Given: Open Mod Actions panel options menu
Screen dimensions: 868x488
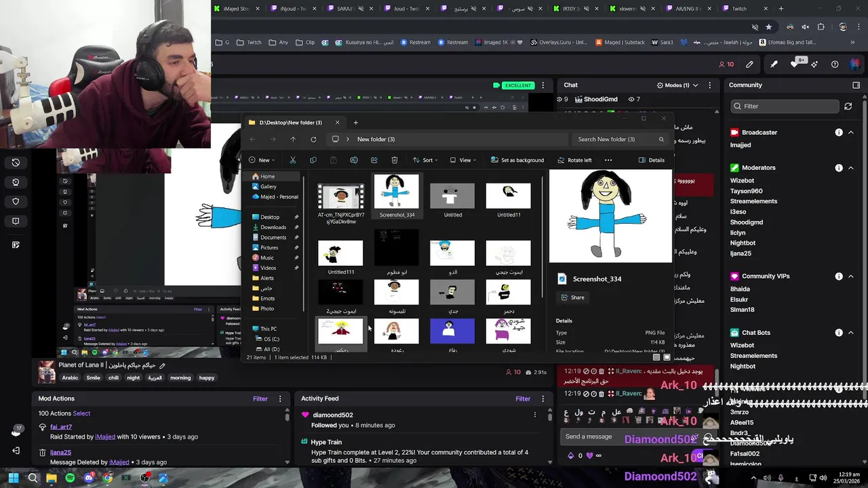Looking at the screenshot, I should click(x=280, y=399).
